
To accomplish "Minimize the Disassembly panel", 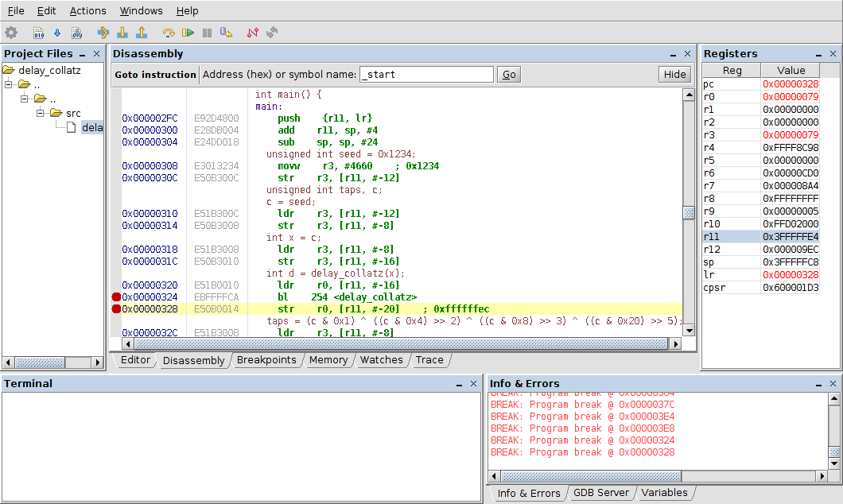I will 673,54.
